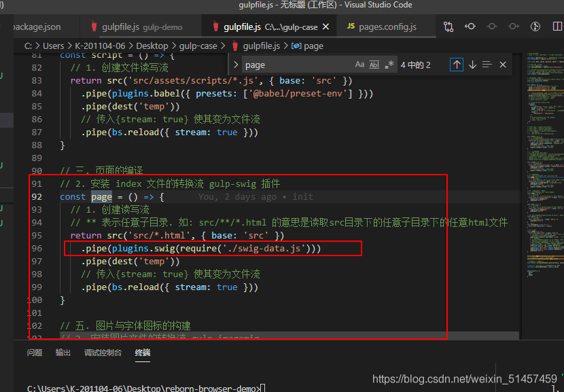
Task: Select the gulpfile.js gulp-case tab
Action: pyautogui.click(x=270, y=27)
